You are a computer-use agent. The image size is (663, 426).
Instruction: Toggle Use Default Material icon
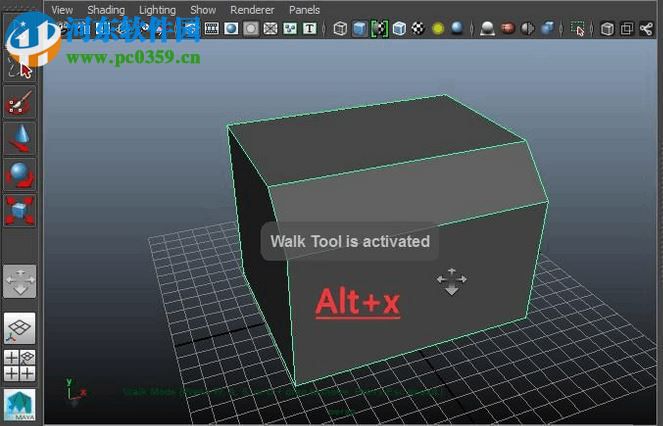pos(379,28)
